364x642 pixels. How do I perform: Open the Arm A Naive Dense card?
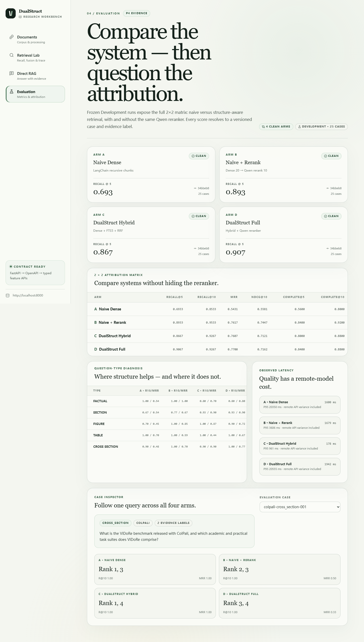151,175
